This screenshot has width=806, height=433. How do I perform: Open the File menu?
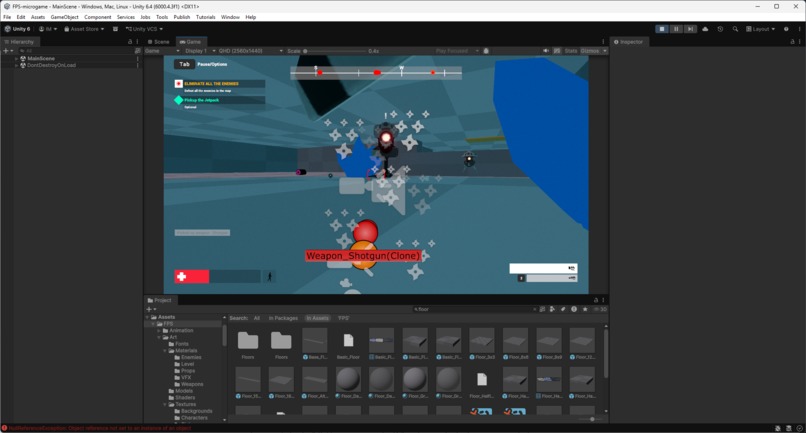tap(7, 17)
